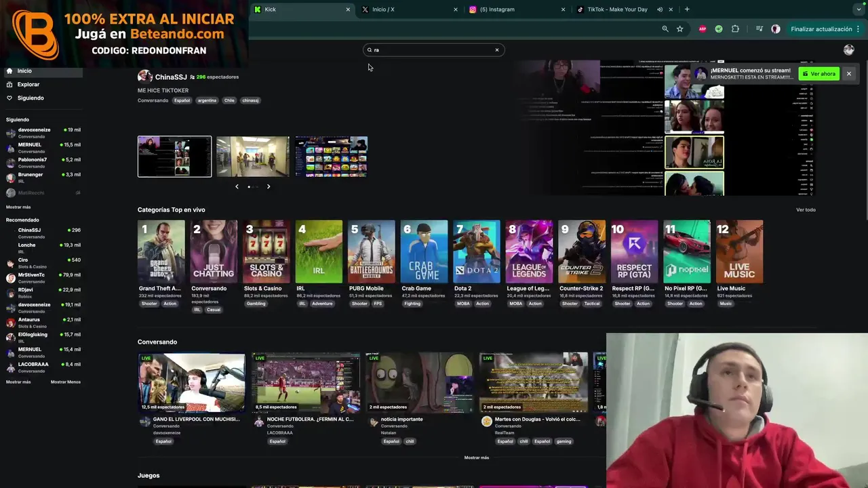Click the Ver ahora button
This screenshot has height=488, width=868.
pos(819,74)
